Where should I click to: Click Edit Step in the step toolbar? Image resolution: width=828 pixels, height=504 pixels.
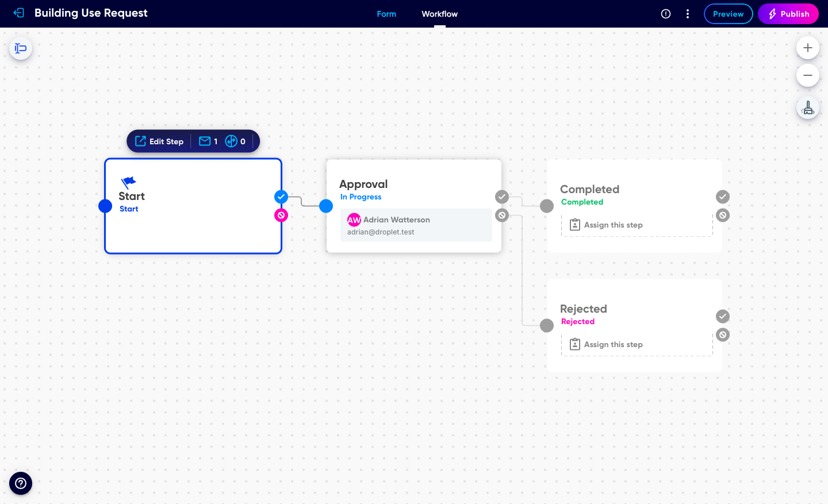pyautogui.click(x=159, y=141)
